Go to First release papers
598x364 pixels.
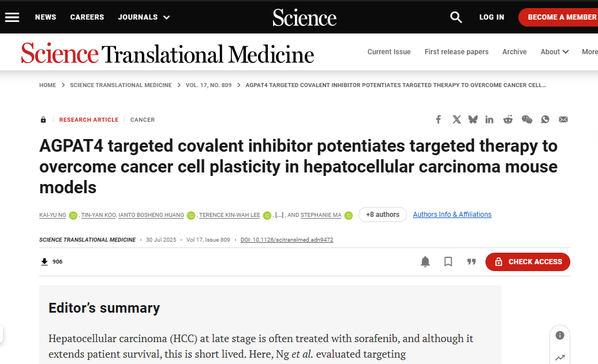457,52
